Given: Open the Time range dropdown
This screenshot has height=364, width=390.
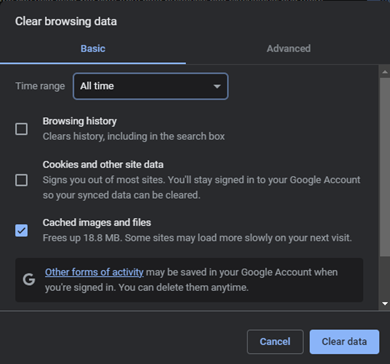Looking at the screenshot, I should click(150, 86).
